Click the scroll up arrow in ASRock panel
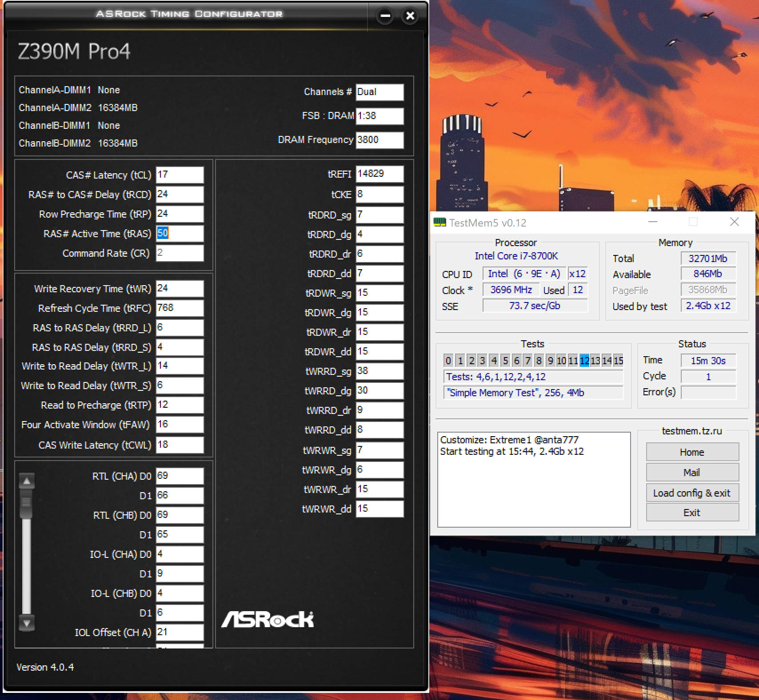This screenshot has height=700, width=759. [27, 481]
